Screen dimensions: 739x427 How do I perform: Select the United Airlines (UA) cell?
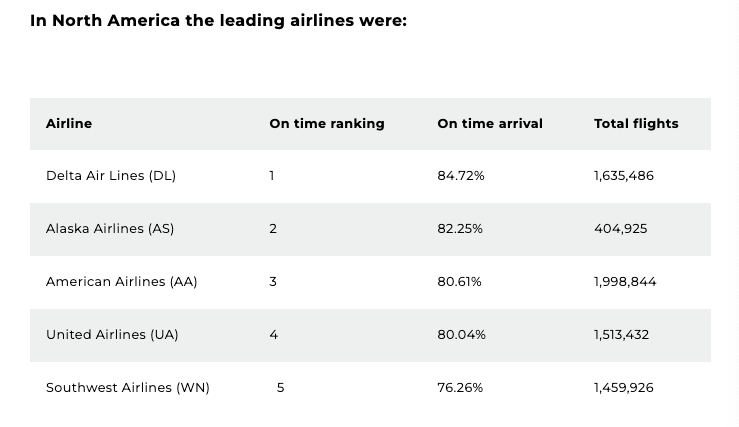(112, 335)
